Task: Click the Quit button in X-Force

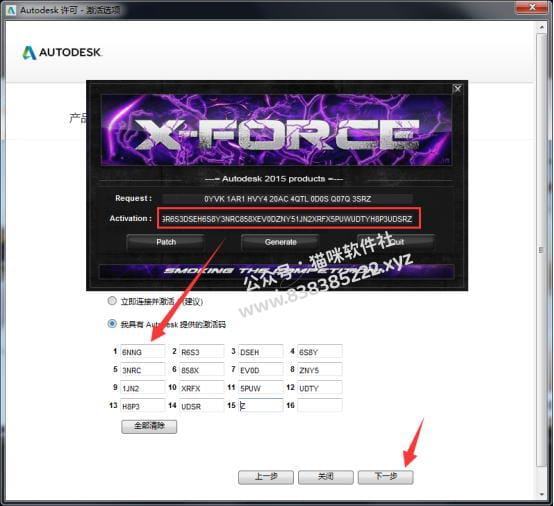Action: [396, 242]
